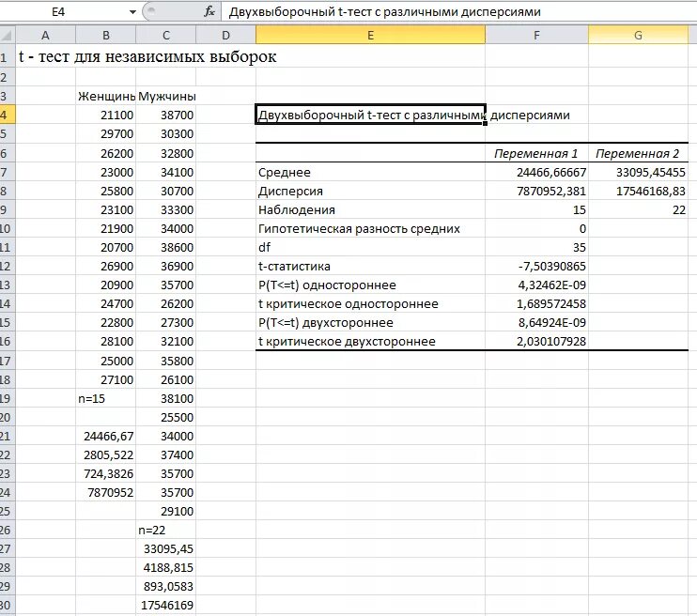Select cell with value 4188,815
Viewport: 697px width, 616px height.
click(166, 567)
